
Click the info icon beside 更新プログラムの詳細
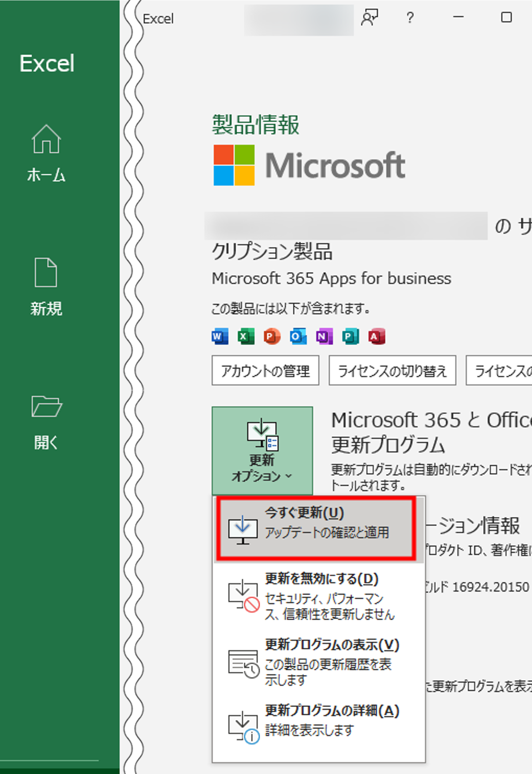[243, 728]
